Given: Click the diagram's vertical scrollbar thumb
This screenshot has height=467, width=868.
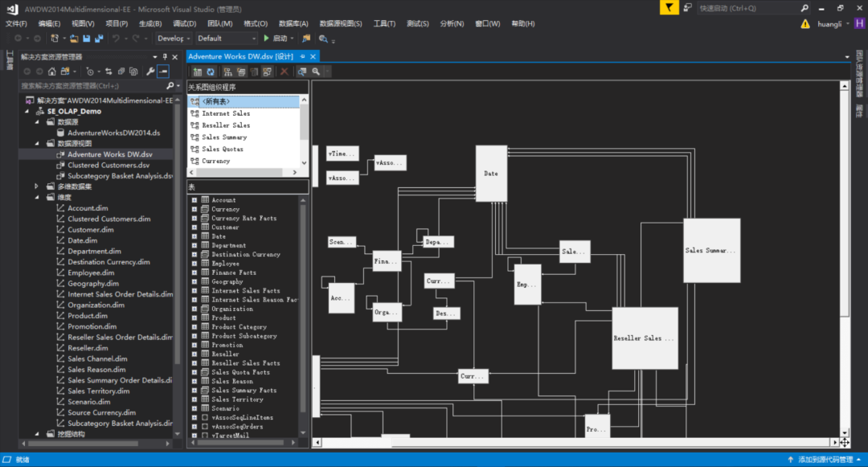Looking at the screenshot, I should [x=844, y=203].
